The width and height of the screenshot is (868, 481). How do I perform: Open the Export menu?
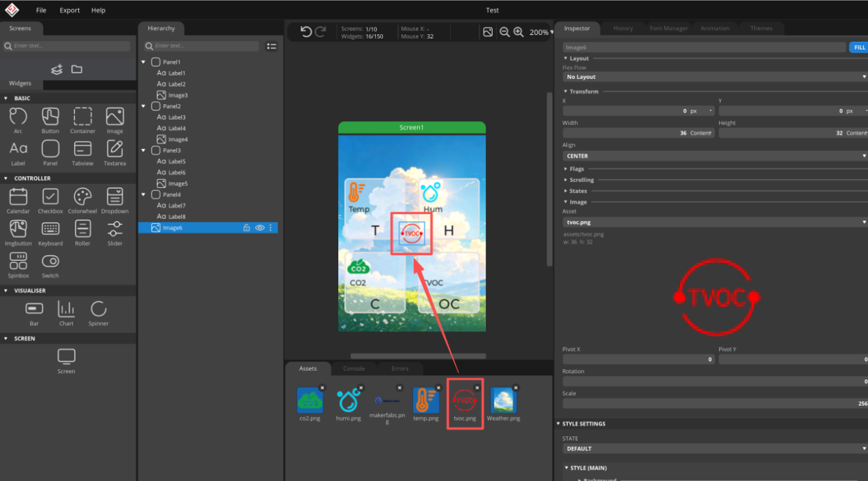70,10
